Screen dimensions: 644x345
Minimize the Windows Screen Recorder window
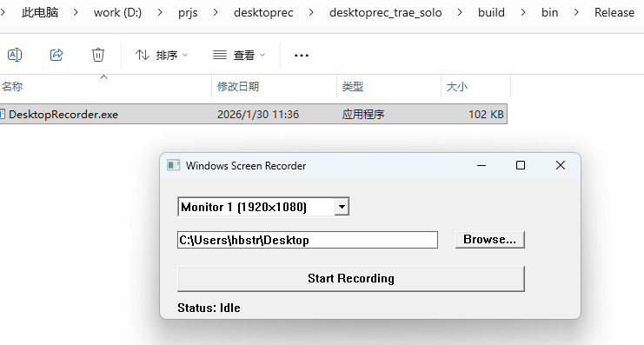(x=481, y=165)
